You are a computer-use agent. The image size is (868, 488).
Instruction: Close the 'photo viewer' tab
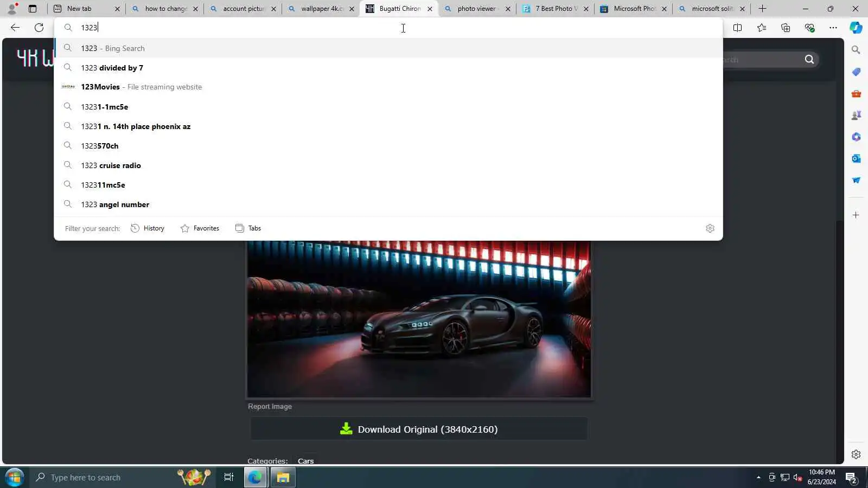(x=508, y=9)
